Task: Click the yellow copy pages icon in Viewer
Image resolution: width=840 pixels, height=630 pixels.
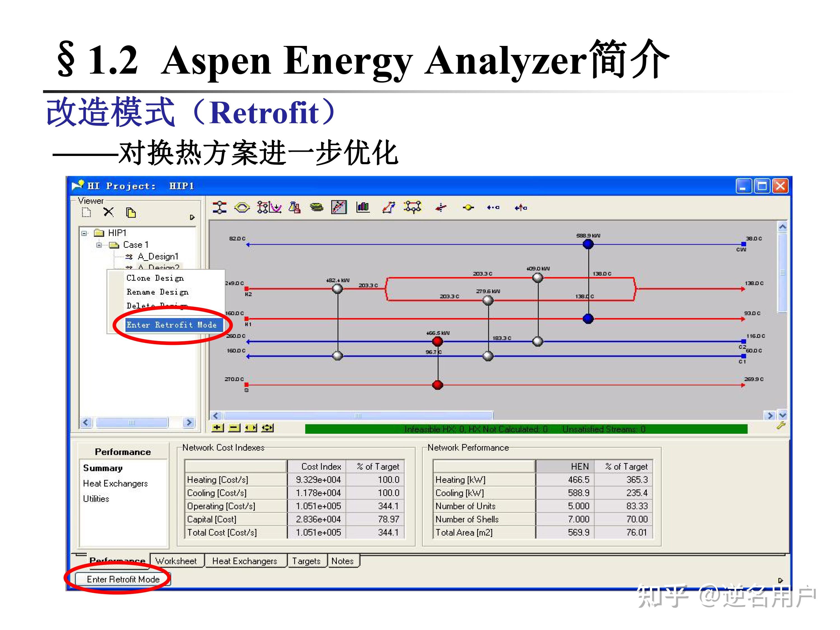Action: coord(131,213)
